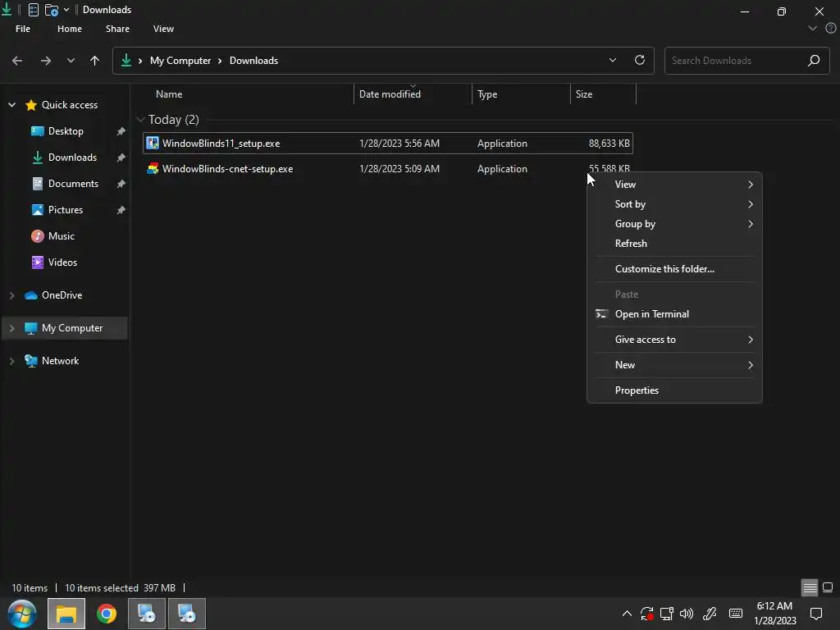Click the Properties quick access toolbar icon
Image resolution: width=840 pixels, height=630 pixels.
[x=33, y=10]
